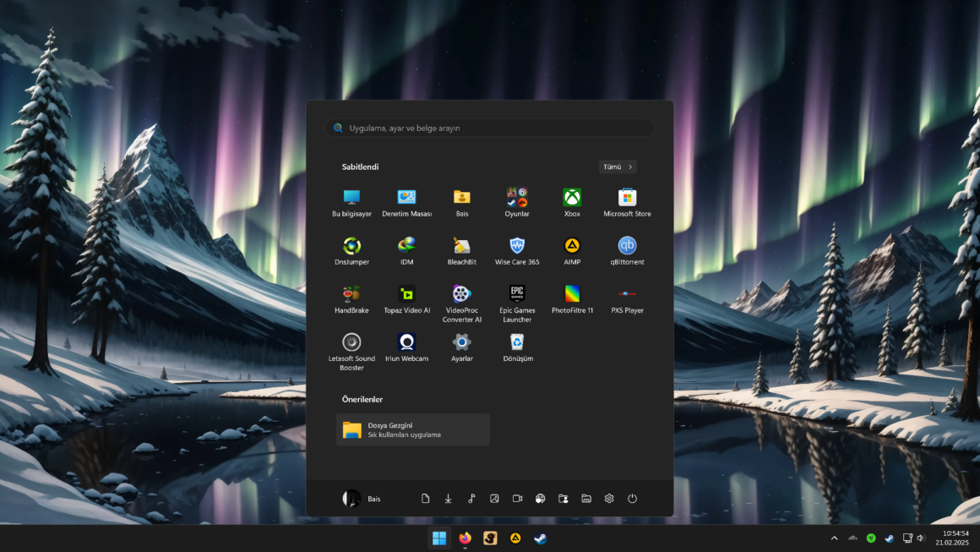
Task: Open Network shortcut in Start footer
Action: 540,498
